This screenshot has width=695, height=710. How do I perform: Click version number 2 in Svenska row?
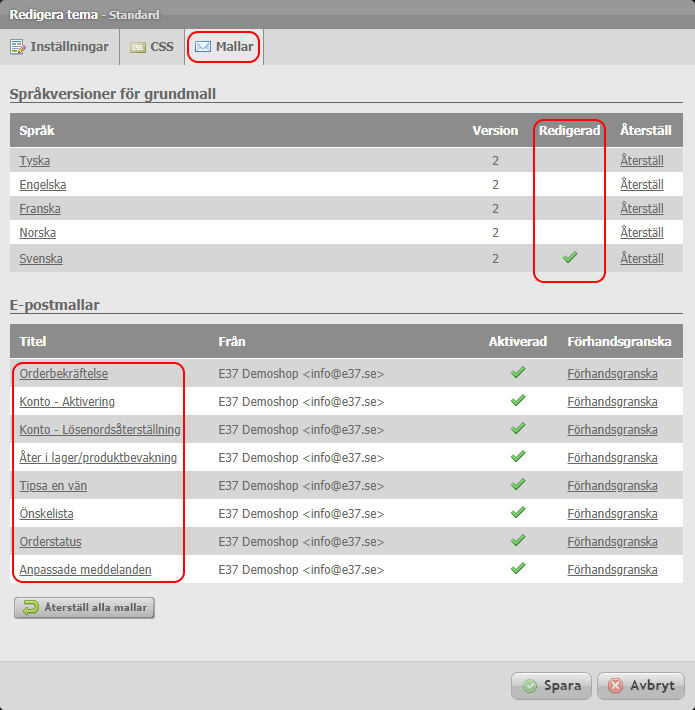tap(495, 259)
